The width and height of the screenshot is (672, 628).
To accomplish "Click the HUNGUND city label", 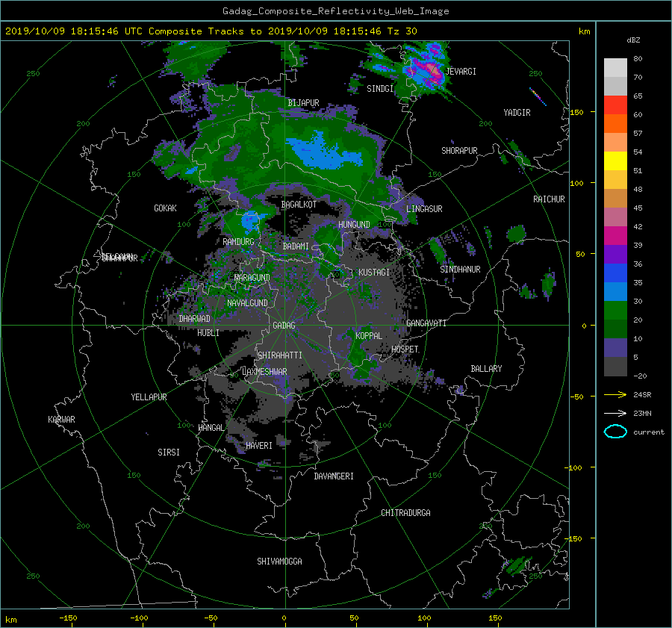I will coord(354,225).
